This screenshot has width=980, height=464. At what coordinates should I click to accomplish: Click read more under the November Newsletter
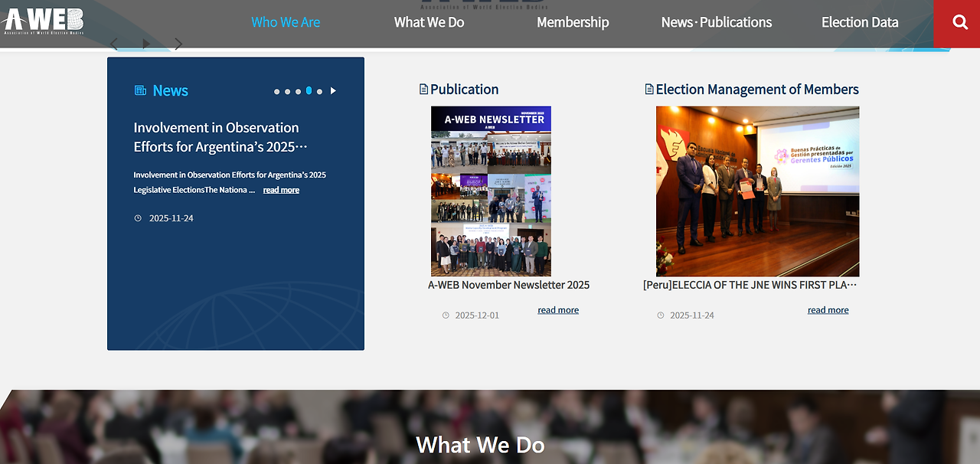click(558, 310)
